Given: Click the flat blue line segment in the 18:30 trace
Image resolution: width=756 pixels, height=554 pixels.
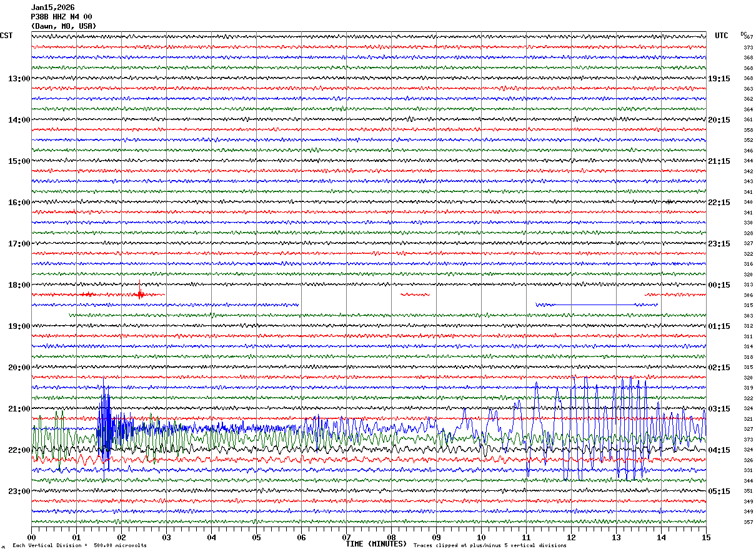Looking at the screenshot, I should tap(594, 305).
